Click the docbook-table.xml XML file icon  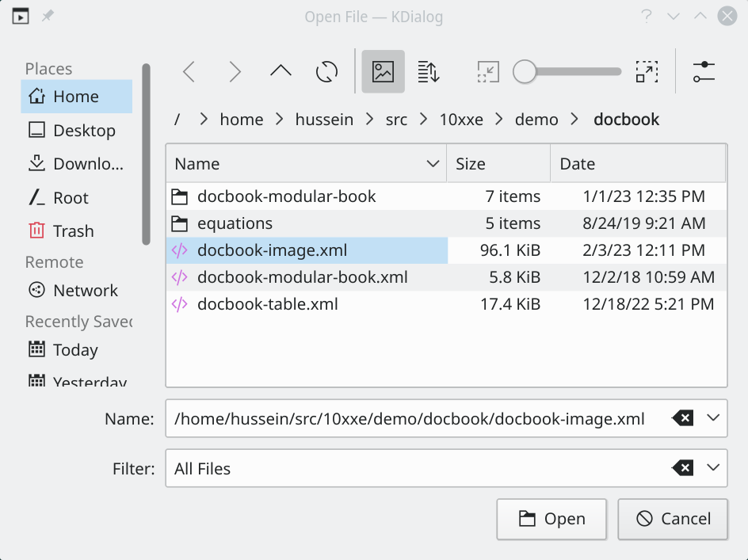(180, 304)
